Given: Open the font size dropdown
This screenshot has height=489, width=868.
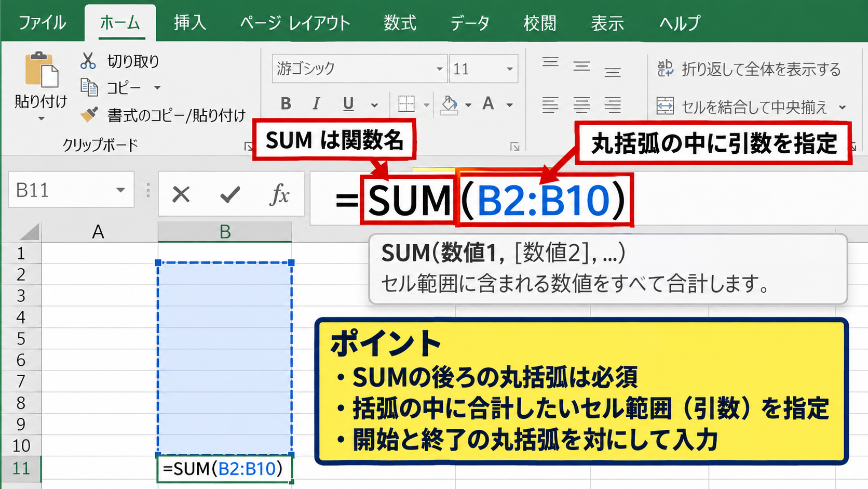Looking at the screenshot, I should coord(510,69).
